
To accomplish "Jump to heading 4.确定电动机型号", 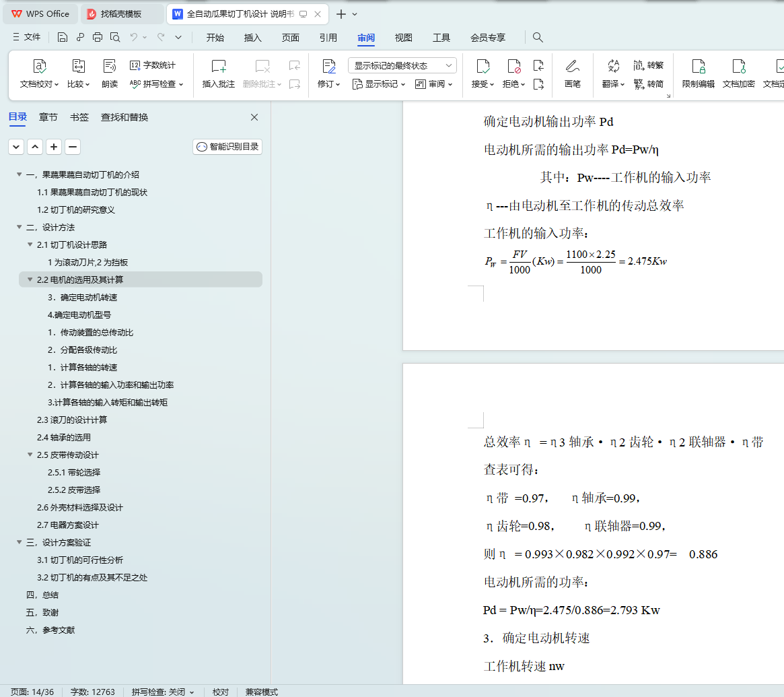I will click(x=79, y=314).
